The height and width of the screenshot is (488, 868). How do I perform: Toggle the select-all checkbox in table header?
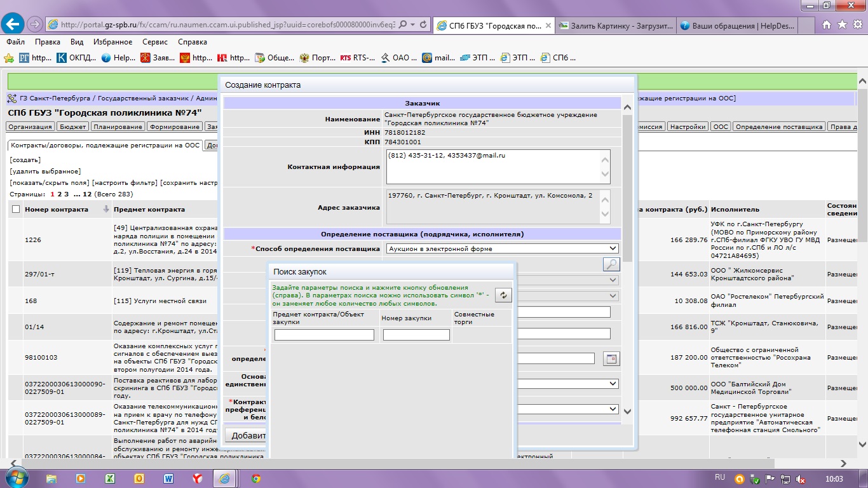16,210
